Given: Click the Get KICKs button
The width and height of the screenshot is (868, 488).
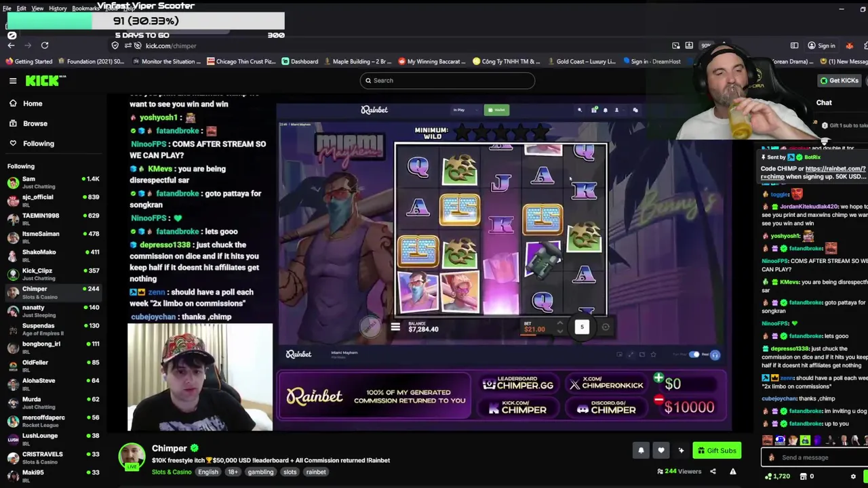Looking at the screenshot, I should (x=840, y=81).
